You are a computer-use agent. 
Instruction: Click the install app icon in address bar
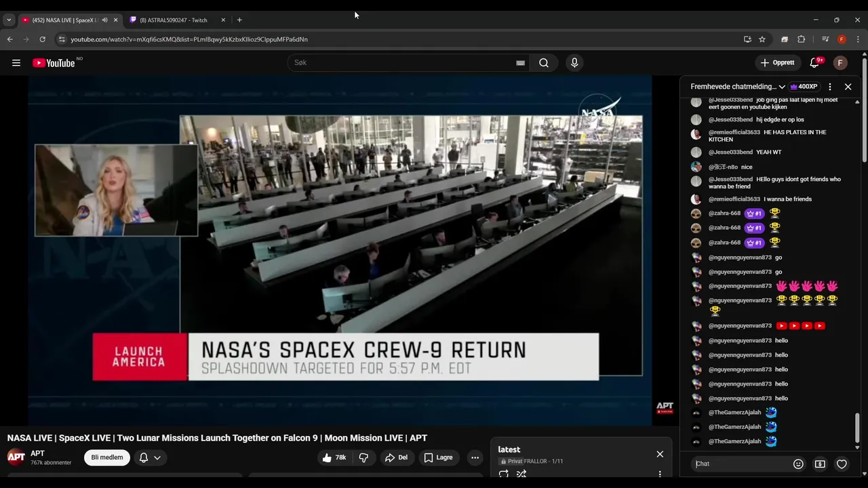[x=747, y=39]
